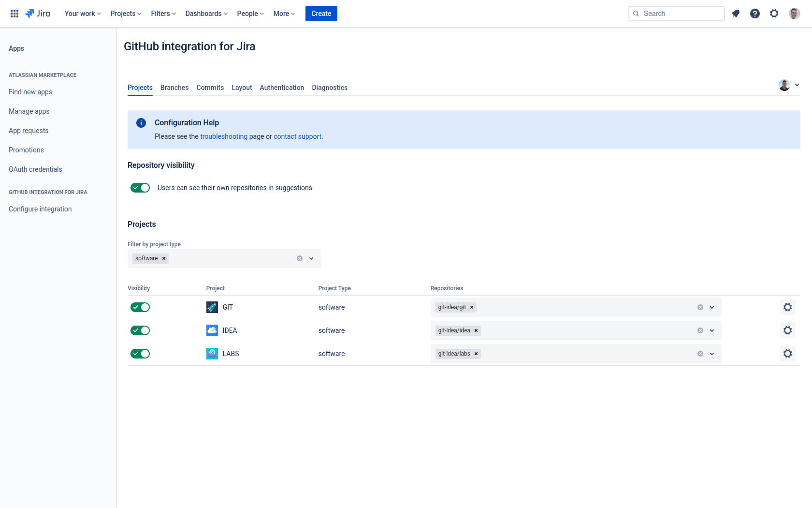Click the Project Type column header

coord(334,288)
